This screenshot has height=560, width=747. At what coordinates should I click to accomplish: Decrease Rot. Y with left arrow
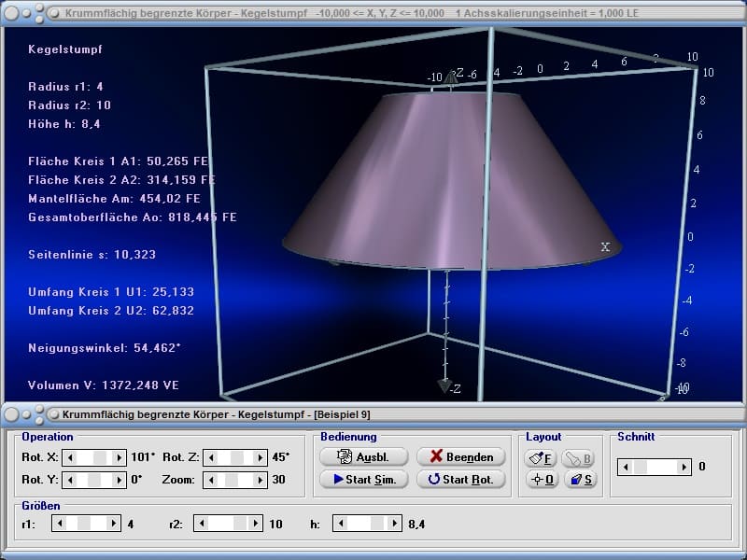70,480
